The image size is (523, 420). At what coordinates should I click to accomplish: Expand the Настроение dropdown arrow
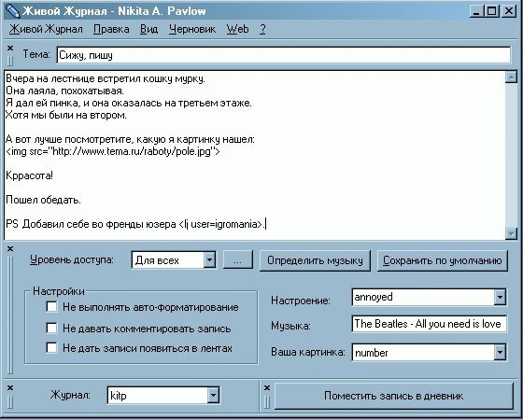(x=500, y=297)
